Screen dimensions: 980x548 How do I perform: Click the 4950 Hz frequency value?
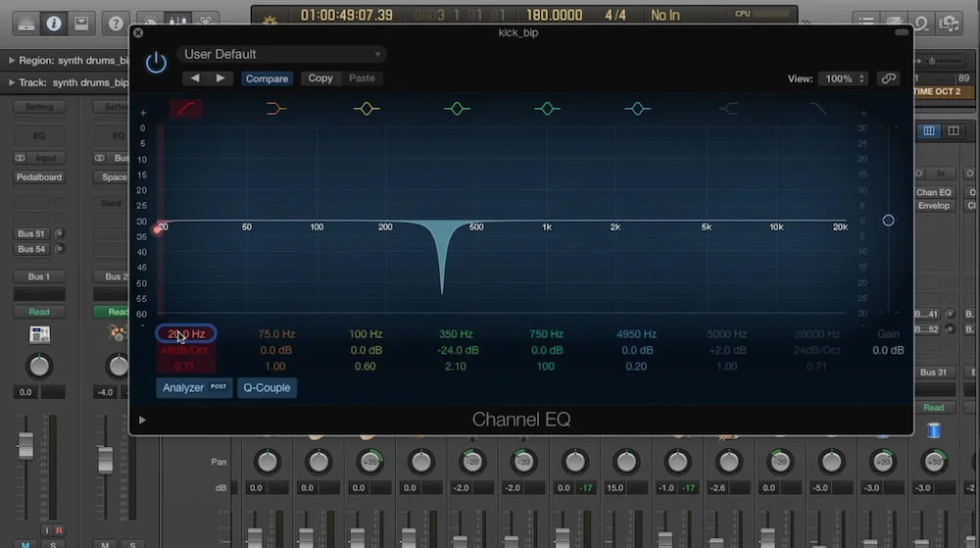point(636,334)
